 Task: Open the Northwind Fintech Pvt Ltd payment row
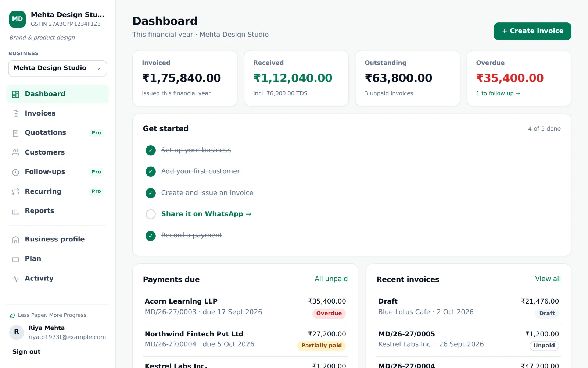(x=245, y=340)
